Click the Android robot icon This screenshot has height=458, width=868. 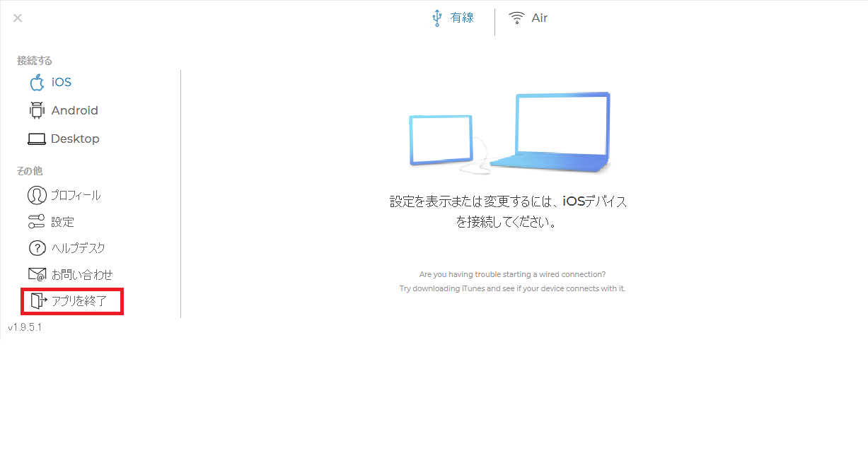(x=37, y=111)
